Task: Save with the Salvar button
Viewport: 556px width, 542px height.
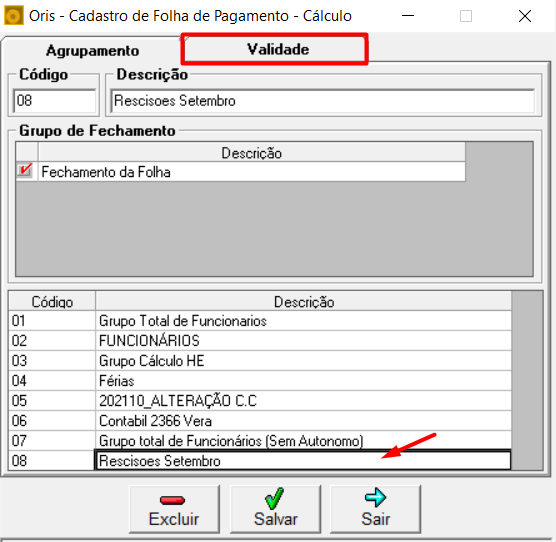Action: tap(275, 509)
